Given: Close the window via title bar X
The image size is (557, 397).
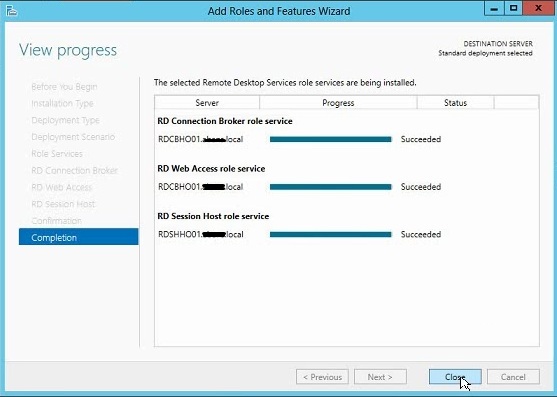Looking at the screenshot, I should (x=538, y=9).
